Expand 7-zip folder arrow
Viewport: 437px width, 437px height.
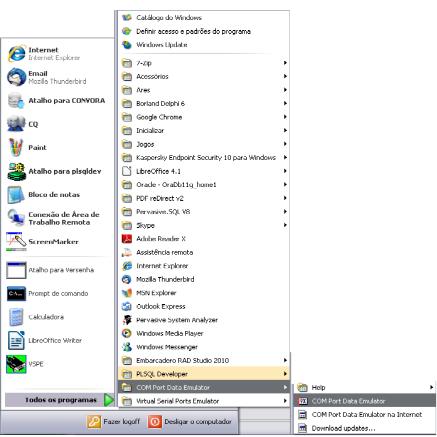click(285, 63)
